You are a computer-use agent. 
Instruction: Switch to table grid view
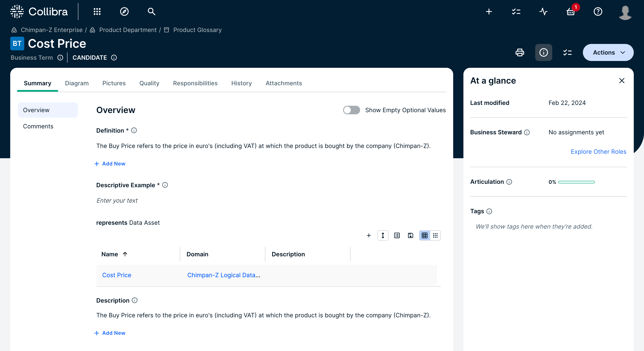point(424,236)
